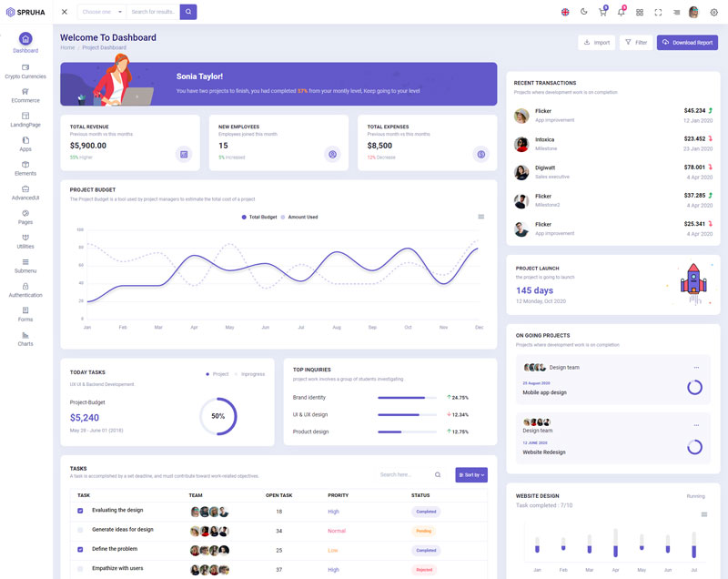
Task: Click the Brand identity progress bar
Action: click(402, 398)
